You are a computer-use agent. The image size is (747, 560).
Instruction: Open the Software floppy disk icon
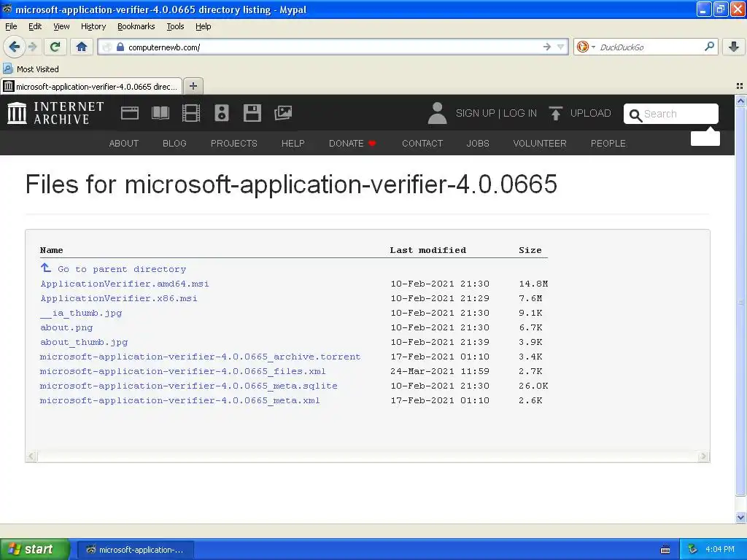tap(252, 113)
